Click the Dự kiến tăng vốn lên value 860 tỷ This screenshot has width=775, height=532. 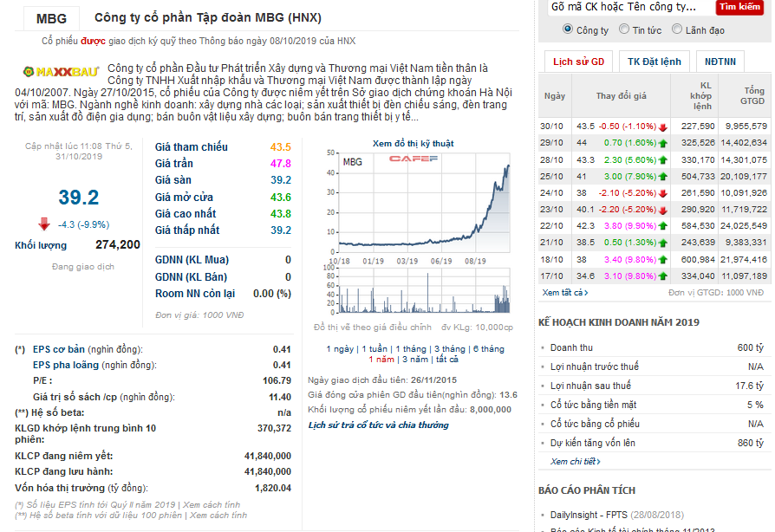(x=751, y=443)
